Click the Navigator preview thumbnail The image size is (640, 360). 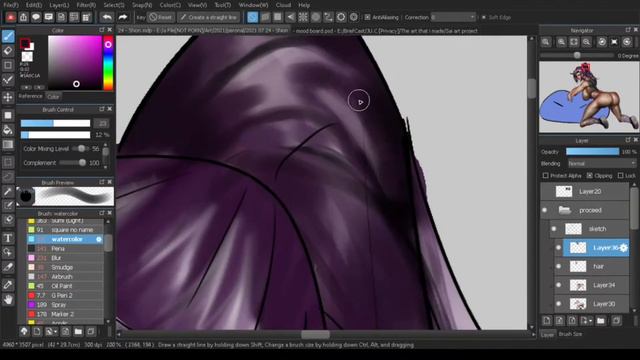point(589,97)
